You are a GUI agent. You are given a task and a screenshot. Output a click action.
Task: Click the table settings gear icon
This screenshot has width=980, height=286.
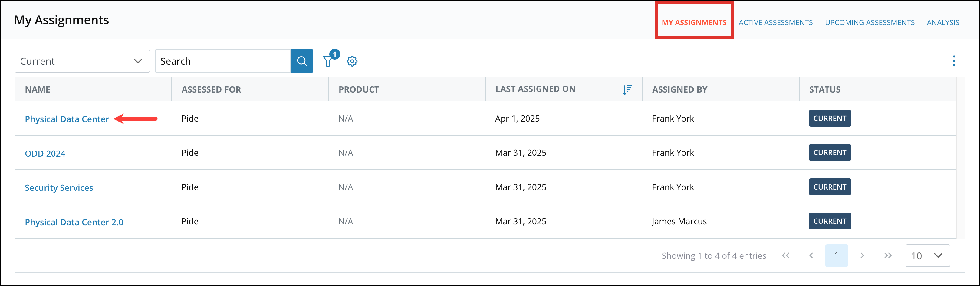point(352,61)
